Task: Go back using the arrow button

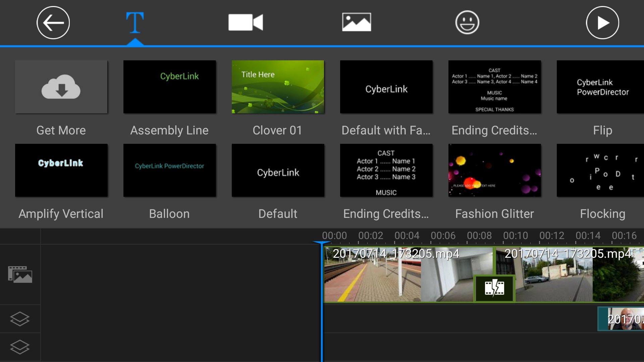Action: point(53,23)
